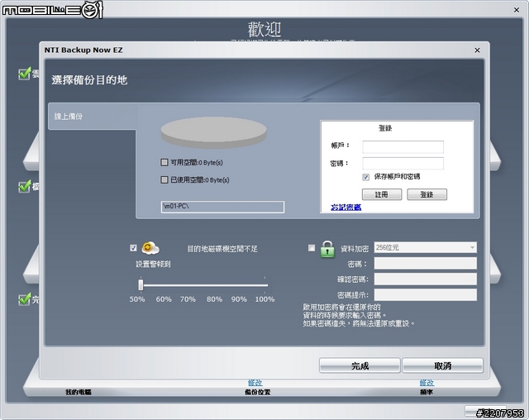Click the login 密碼 password field
529x420 pixels.
[403, 163]
